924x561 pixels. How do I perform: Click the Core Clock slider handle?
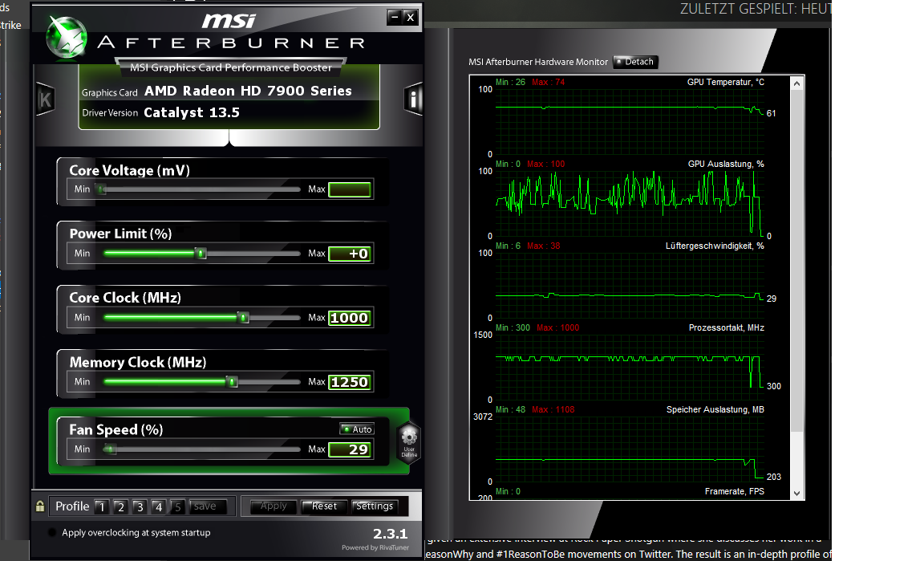coord(243,318)
